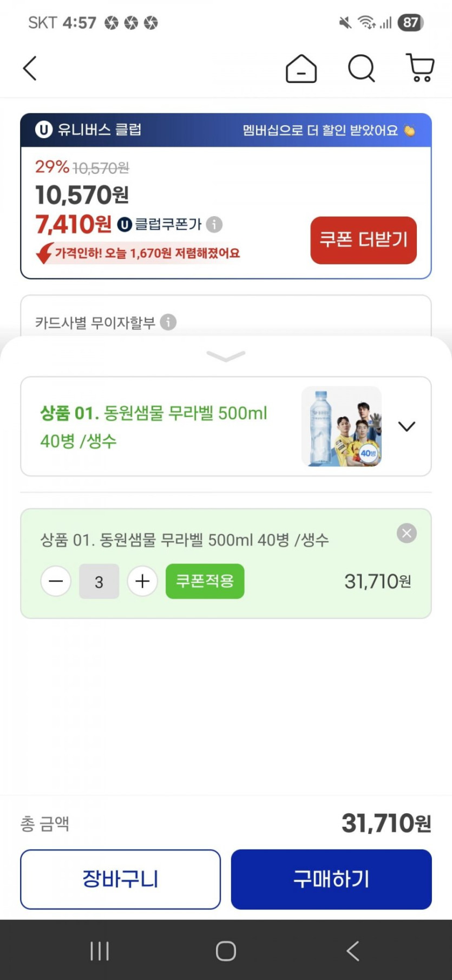Tap info icon next to 카드사별 무이자할부
Image resolution: width=452 pixels, height=980 pixels.
(x=168, y=322)
